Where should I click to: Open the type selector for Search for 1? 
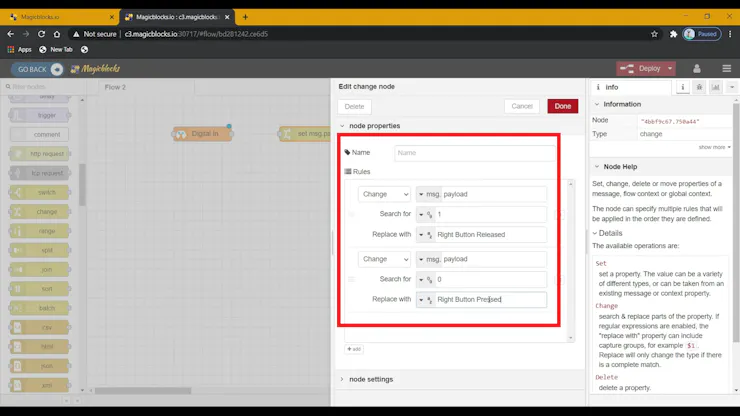tap(425, 214)
